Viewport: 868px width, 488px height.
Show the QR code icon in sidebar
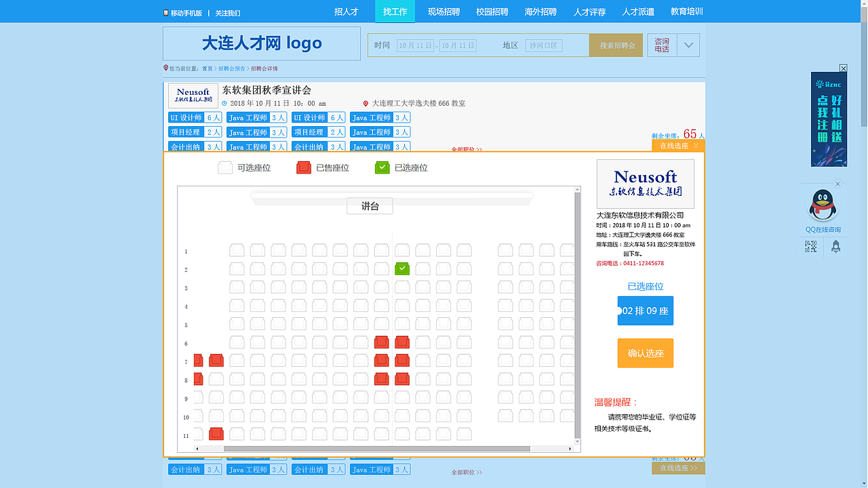(811, 247)
